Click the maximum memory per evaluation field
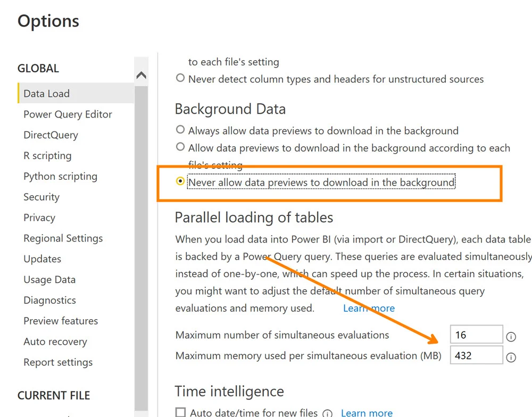Image resolution: width=532 pixels, height=417 pixels. (476, 355)
